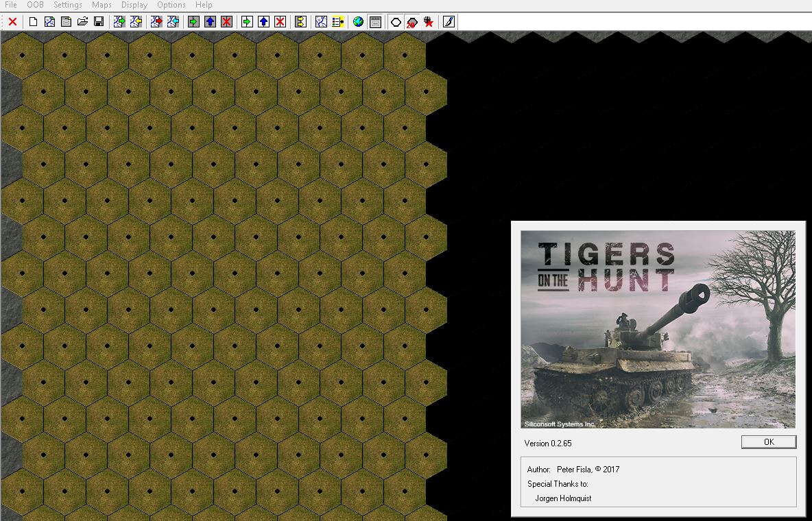This screenshot has height=521, width=812.
Task: Open a file with the folder icon
Action: click(x=82, y=22)
